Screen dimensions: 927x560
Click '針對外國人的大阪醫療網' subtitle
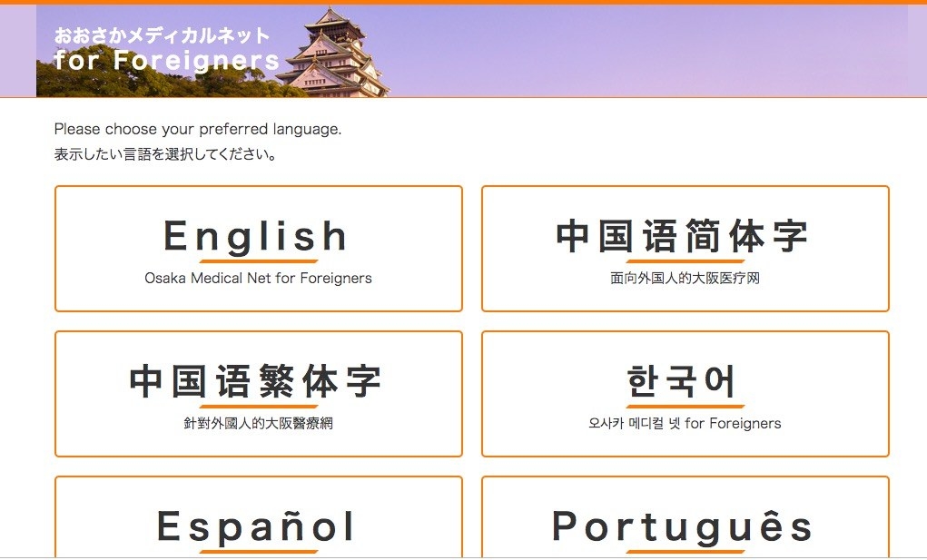click(x=259, y=424)
